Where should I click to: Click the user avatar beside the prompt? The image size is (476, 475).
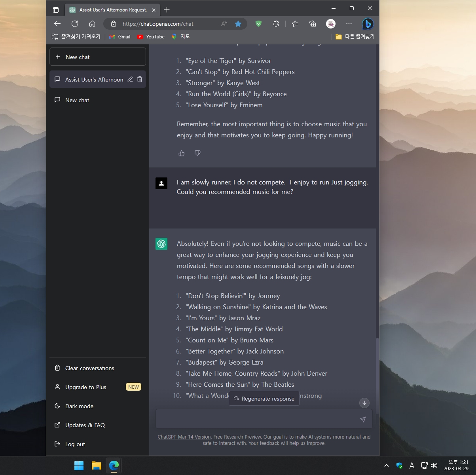coord(161,183)
